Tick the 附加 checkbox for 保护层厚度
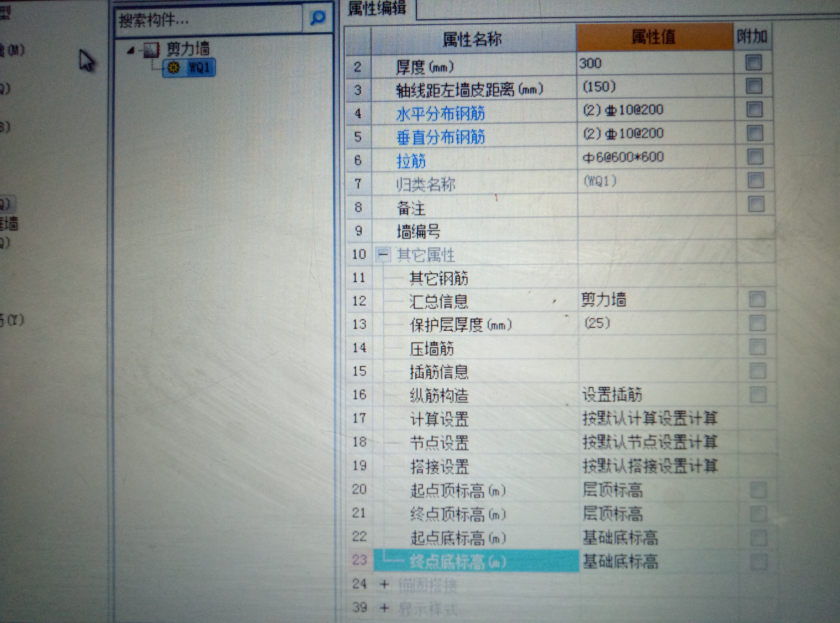The image size is (840, 623). 757,323
